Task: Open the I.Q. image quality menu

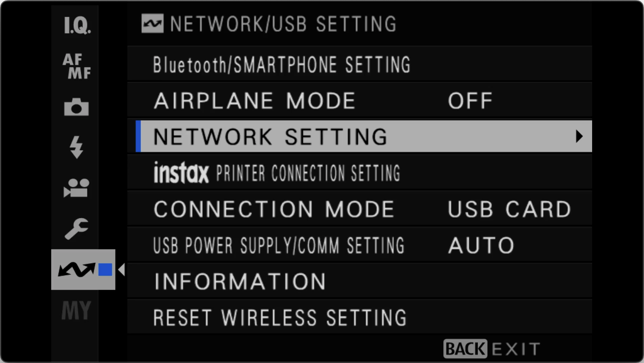Action: pos(77,25)
